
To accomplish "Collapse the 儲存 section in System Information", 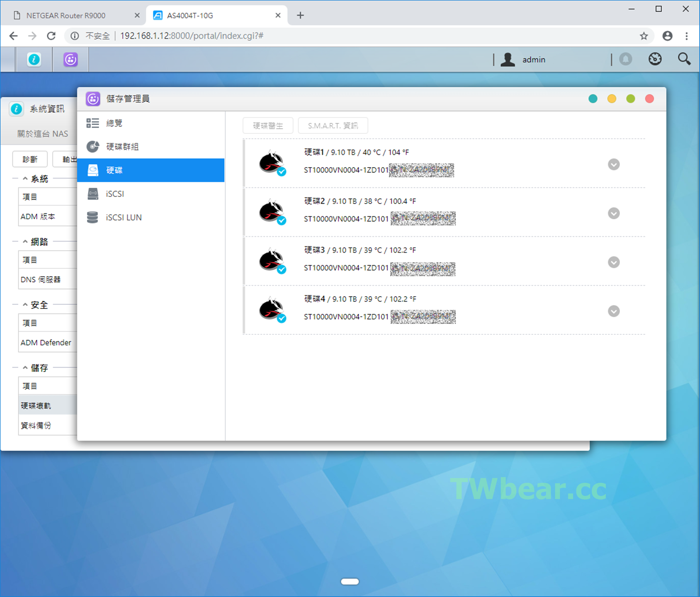I will point(25,368).
